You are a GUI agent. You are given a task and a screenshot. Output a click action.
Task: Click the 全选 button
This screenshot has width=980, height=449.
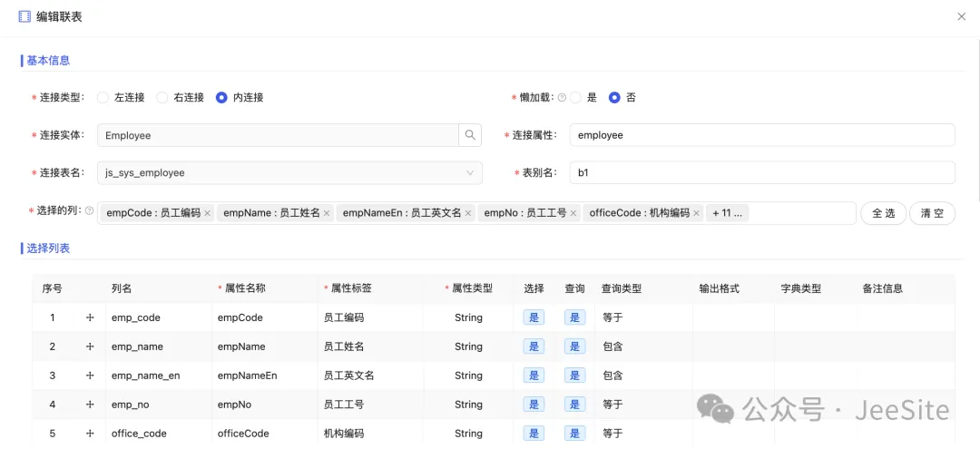883,213
